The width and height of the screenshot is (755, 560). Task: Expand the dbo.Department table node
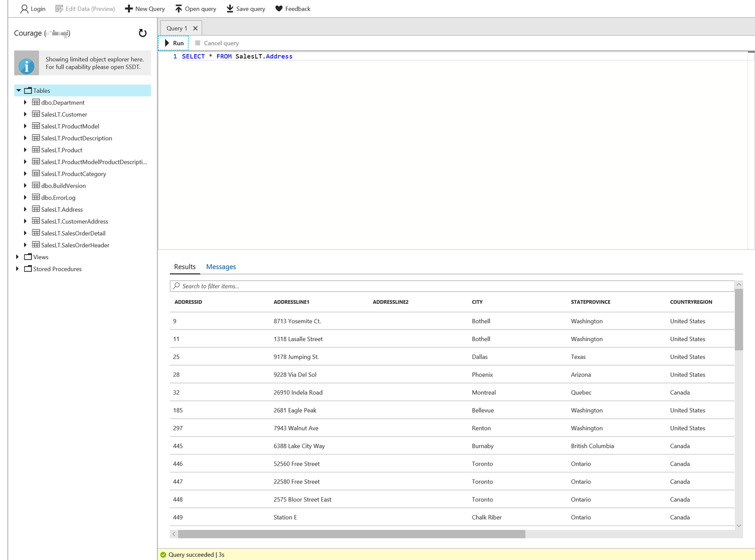click(25, 103)
